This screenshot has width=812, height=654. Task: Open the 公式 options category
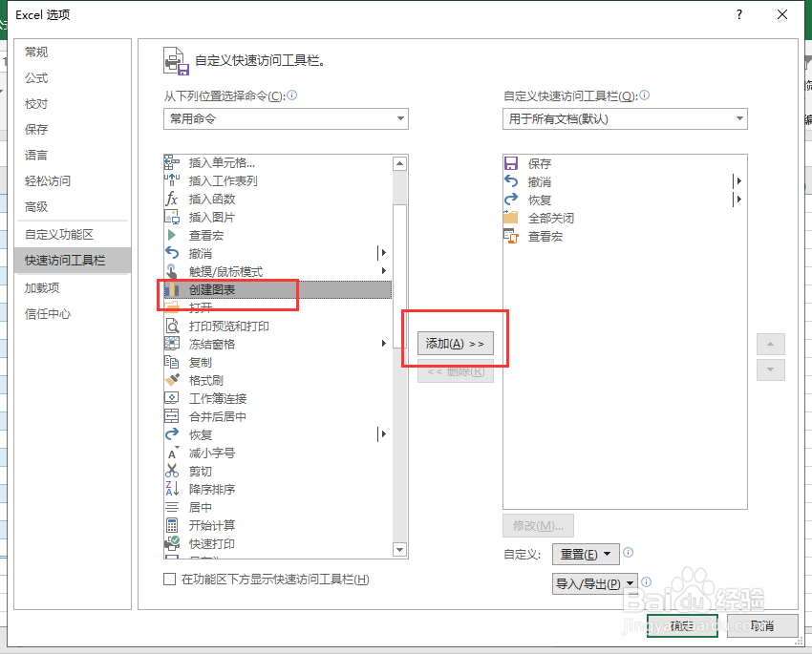pyautogui.click(x=36, y=78)
